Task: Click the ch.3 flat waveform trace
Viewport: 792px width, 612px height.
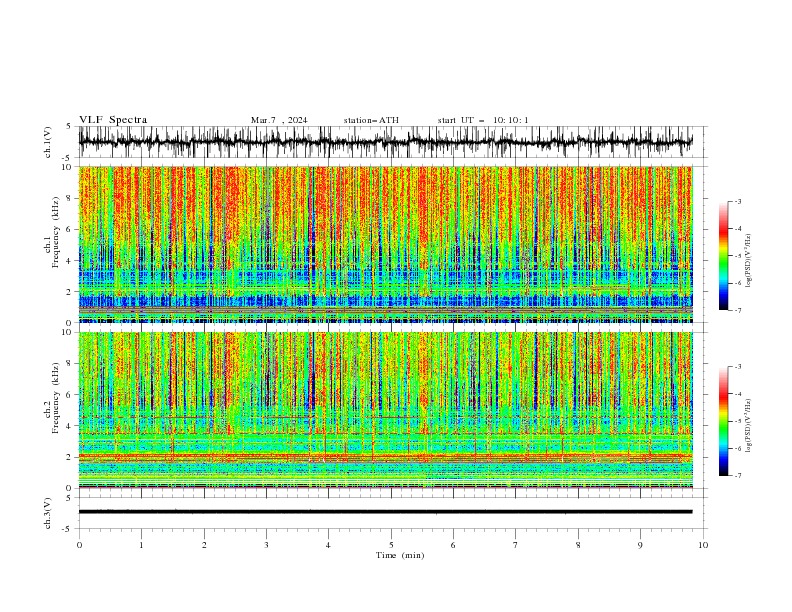Action: coord(385,512)
